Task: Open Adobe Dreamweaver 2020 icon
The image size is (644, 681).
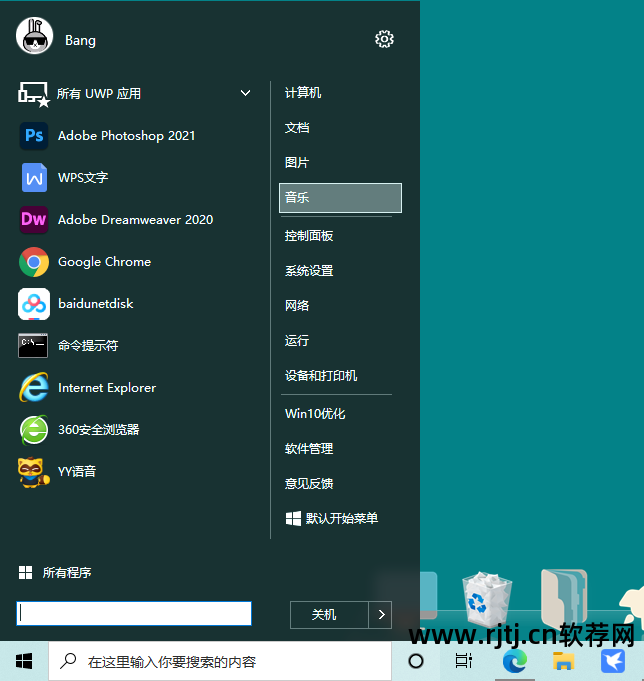Action: (34, 219)
